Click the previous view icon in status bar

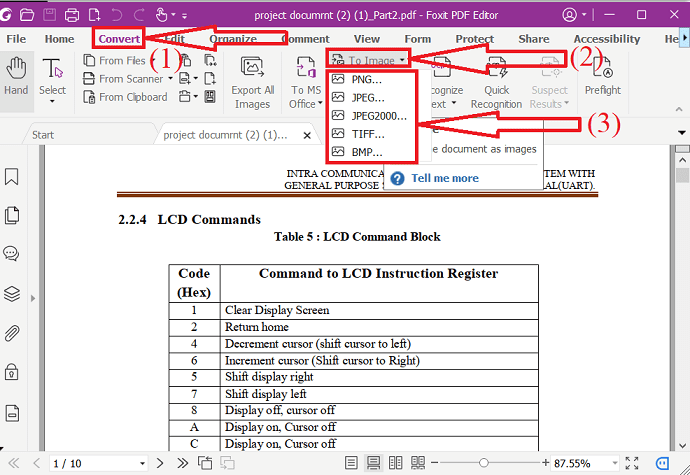[x=205, y=463]
